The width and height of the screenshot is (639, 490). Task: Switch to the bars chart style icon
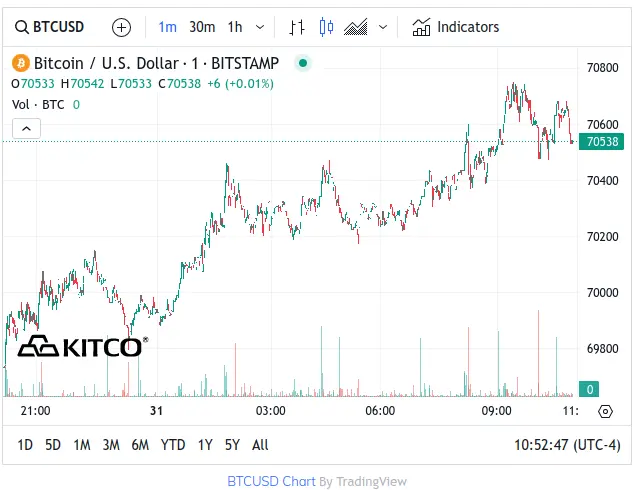point(297,28)
